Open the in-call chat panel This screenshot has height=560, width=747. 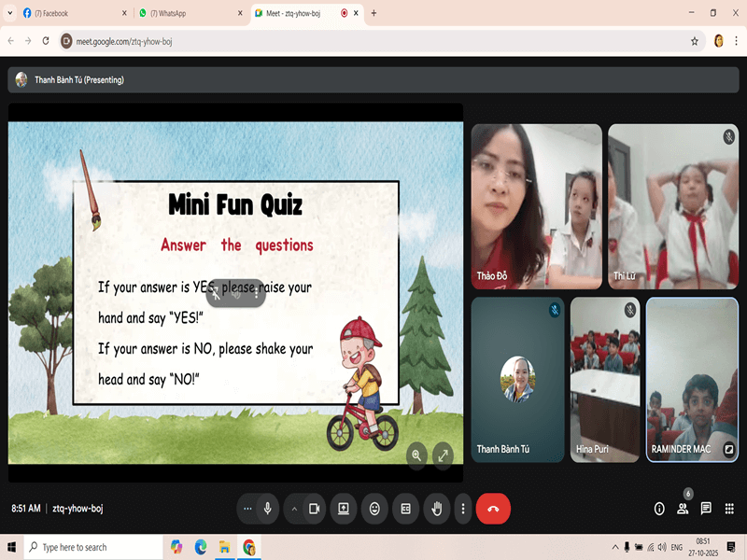click(x=706, y=509)
